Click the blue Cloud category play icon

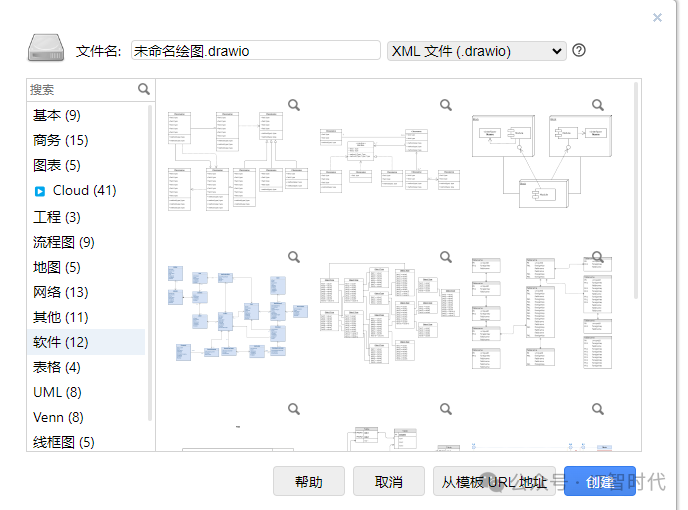40,191
